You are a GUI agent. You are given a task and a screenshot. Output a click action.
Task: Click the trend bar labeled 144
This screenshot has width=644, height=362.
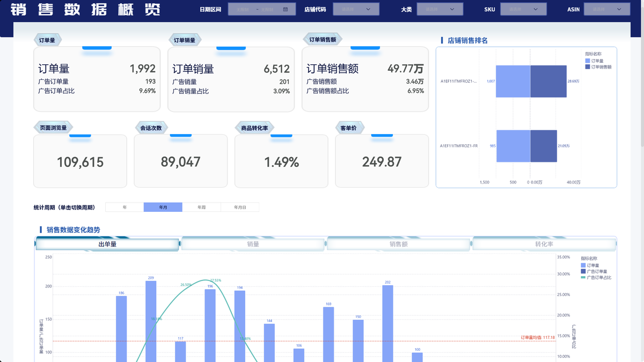269,343
